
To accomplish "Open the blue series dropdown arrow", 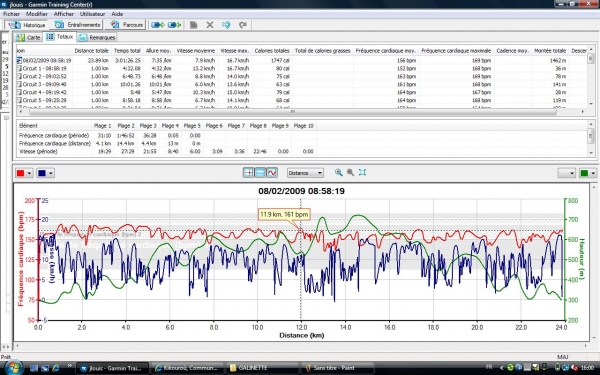I will (51, 173).
